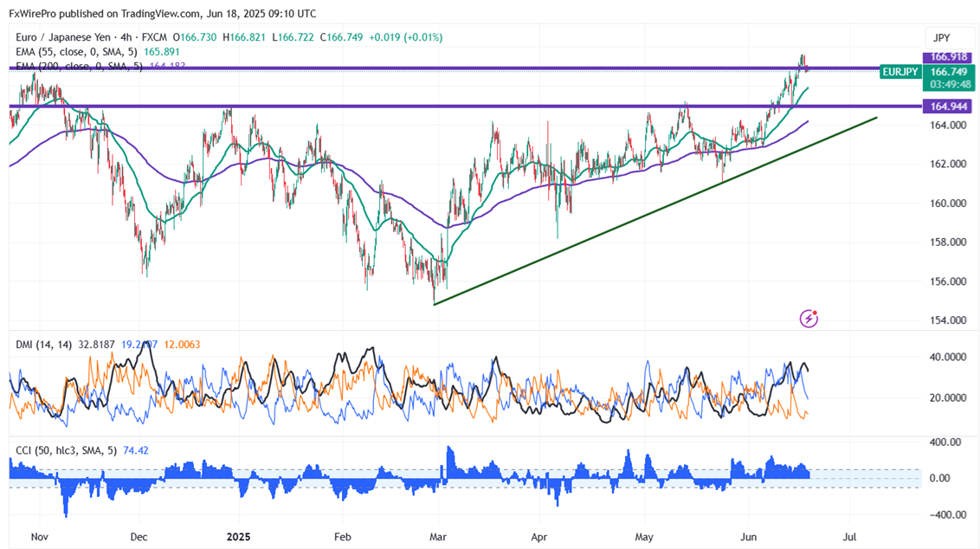This screenshot has width=980, height=549.
Task: Click the Nov label on time axis
Action: pos(39,537)
